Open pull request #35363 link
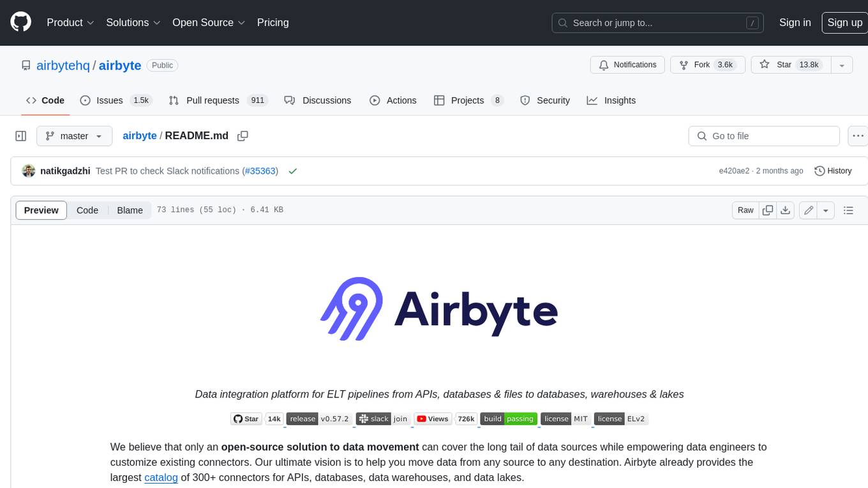The height and width of the screenshot is (488, 868). click(260, 171)
